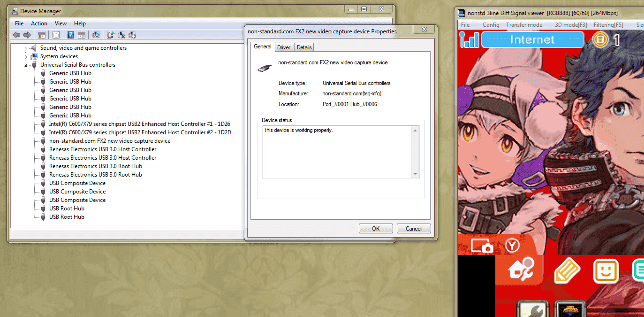Open the View menu in Device Manager
This screenshot has height=317, width=644.
pyautogui.click(x=61, y=23)
